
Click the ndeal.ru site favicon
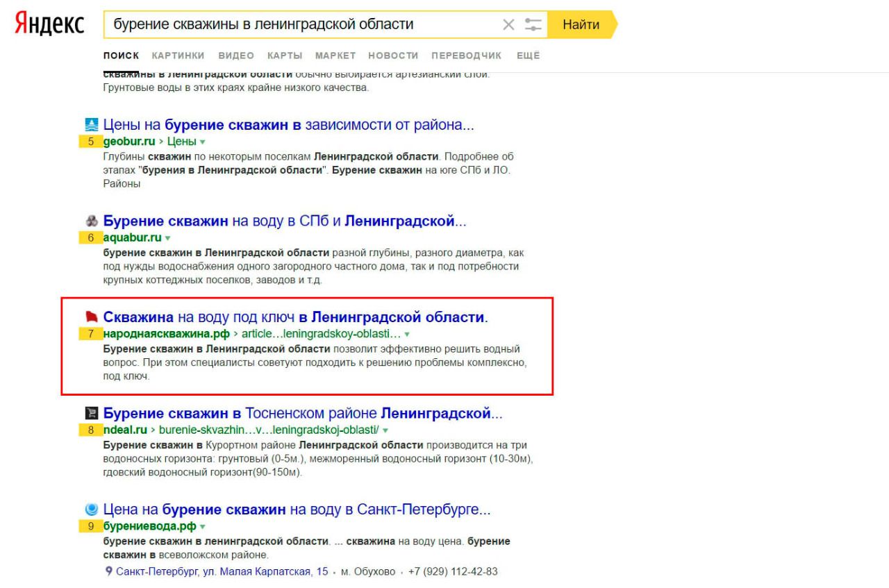[x=91, y=414]
